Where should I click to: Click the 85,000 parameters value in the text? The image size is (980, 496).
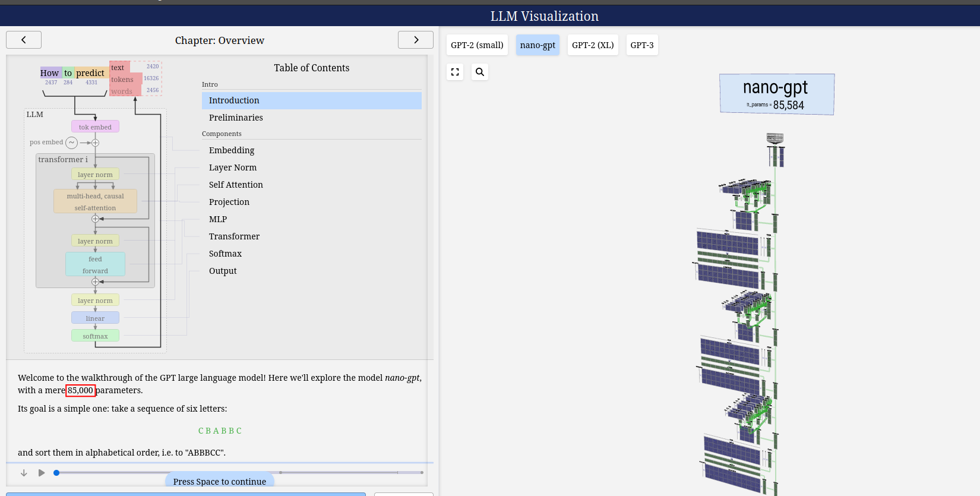tap(80, 390)
